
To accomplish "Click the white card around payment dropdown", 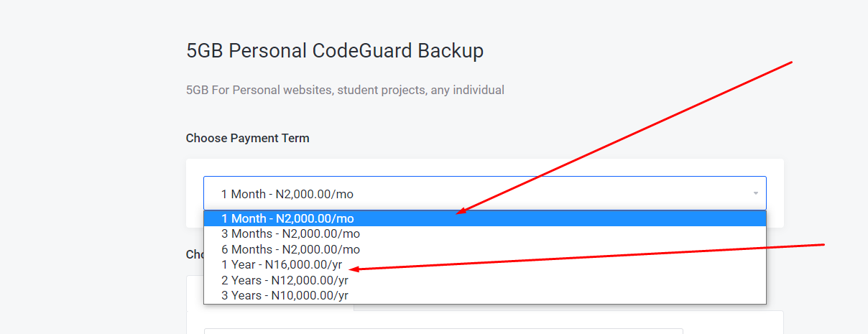I will click(485, 193).
